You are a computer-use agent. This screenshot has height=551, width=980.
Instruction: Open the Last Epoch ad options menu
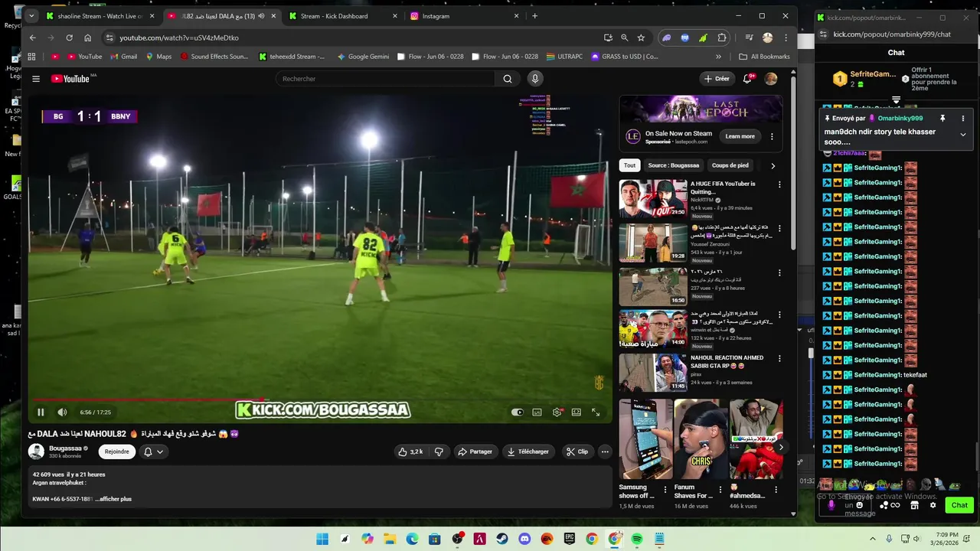(772, 136)
